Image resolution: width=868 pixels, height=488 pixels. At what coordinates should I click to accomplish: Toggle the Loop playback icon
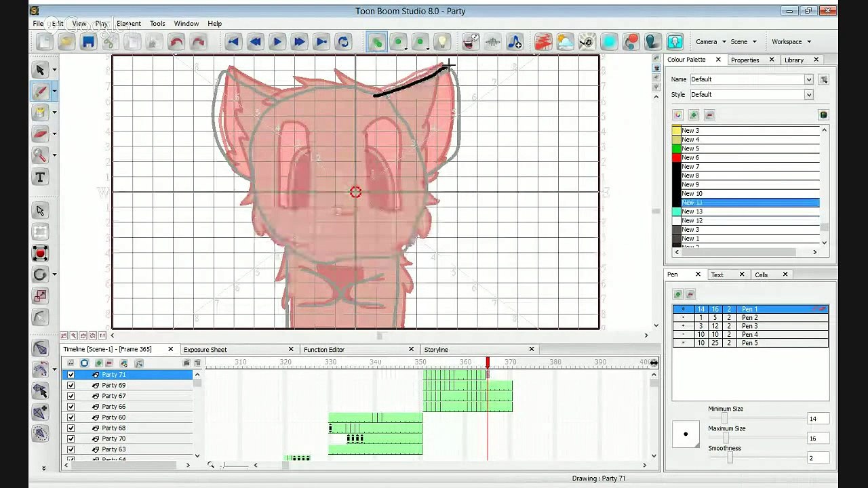[x=343, y=42]
